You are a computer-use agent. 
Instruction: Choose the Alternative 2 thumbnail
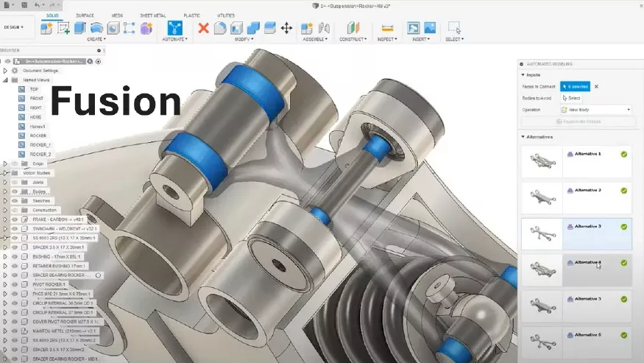coord(542,197)
